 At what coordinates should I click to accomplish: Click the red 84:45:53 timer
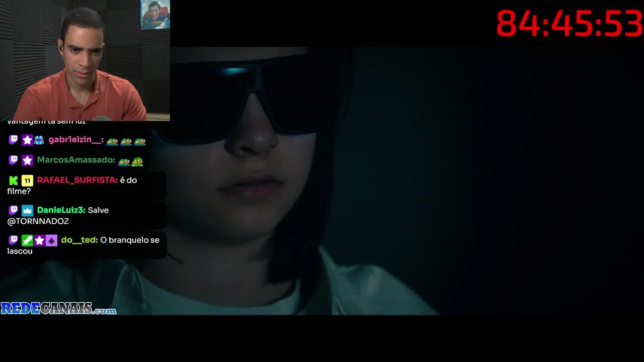(570, 24)
